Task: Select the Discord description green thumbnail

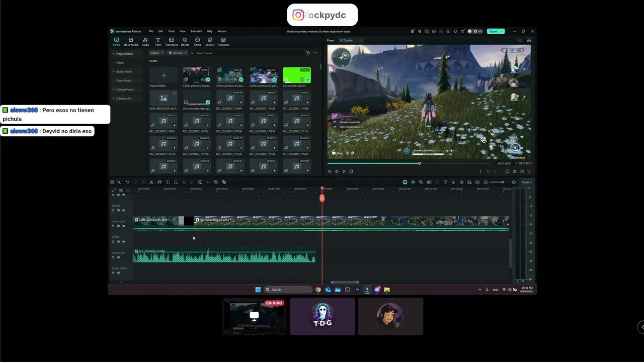Action: click(x=297, y=75)
